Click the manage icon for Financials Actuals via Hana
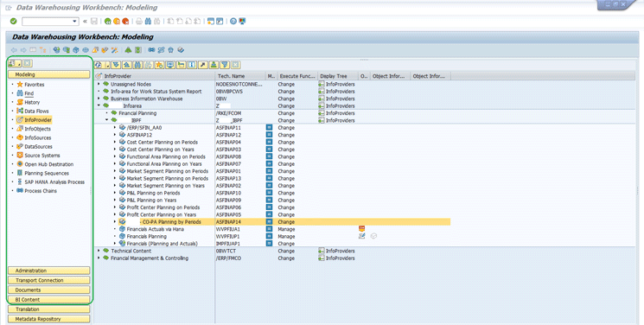This screenshot has height=325, width=644. 362,228
